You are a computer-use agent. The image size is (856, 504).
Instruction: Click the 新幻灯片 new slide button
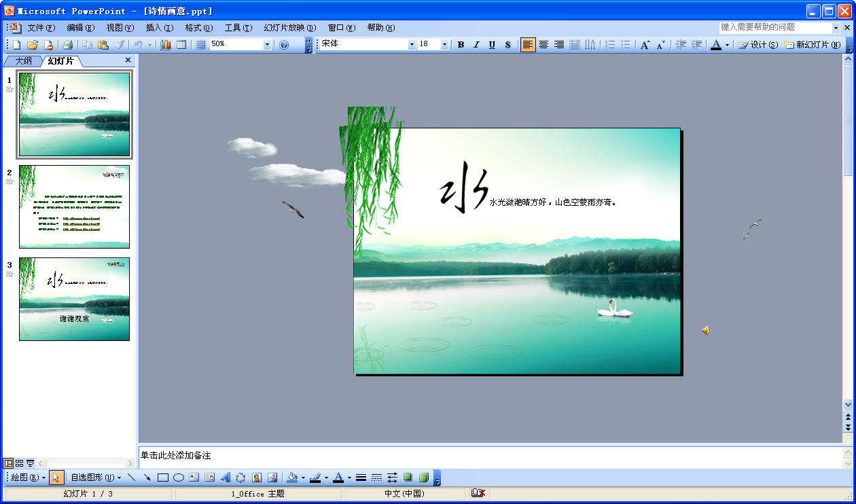813,45
